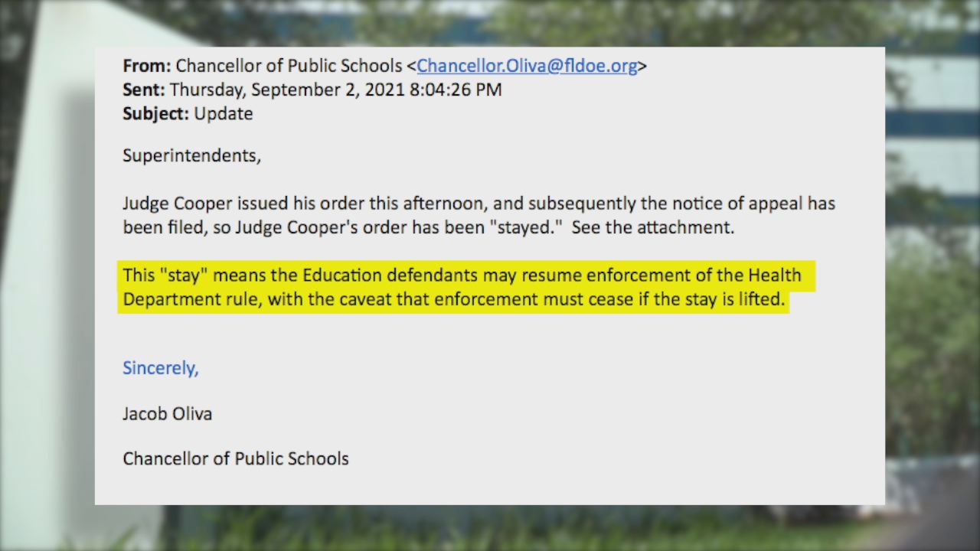Click the "Jacob Oliva" signature name
The width and height of the screenshot is (980, 551).
(x=167, y=414)
